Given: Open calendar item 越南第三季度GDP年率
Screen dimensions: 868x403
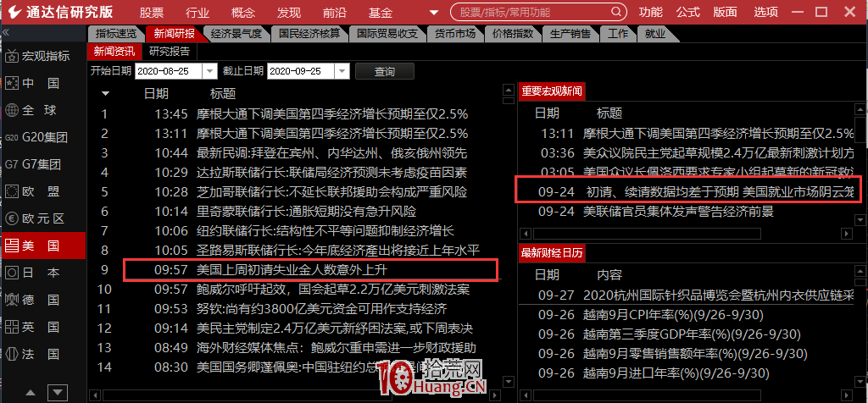Looking at the screenshot, I should pyautogui.click(x=692, y=334).
